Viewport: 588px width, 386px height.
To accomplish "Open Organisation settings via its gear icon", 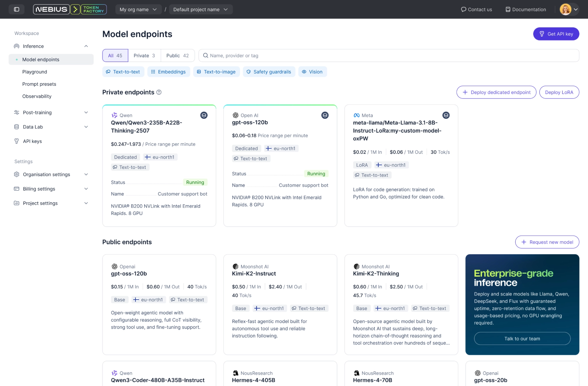I will (x=16, y=174).
